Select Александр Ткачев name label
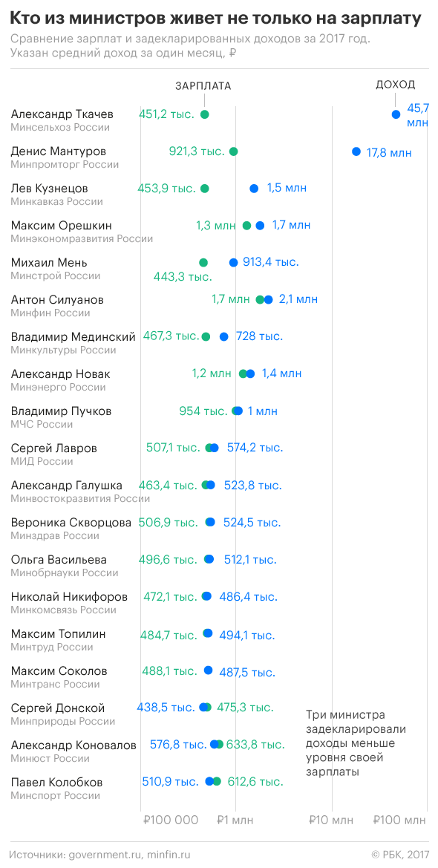438x868 pixels. [62, 114]
